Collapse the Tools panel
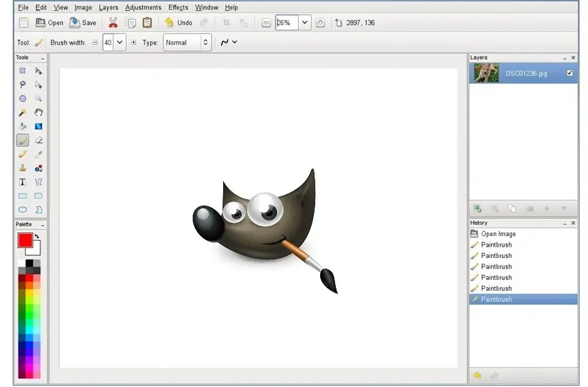Image resolution: width=588 pixels, height=387 pixels. (x=43, y=58)
